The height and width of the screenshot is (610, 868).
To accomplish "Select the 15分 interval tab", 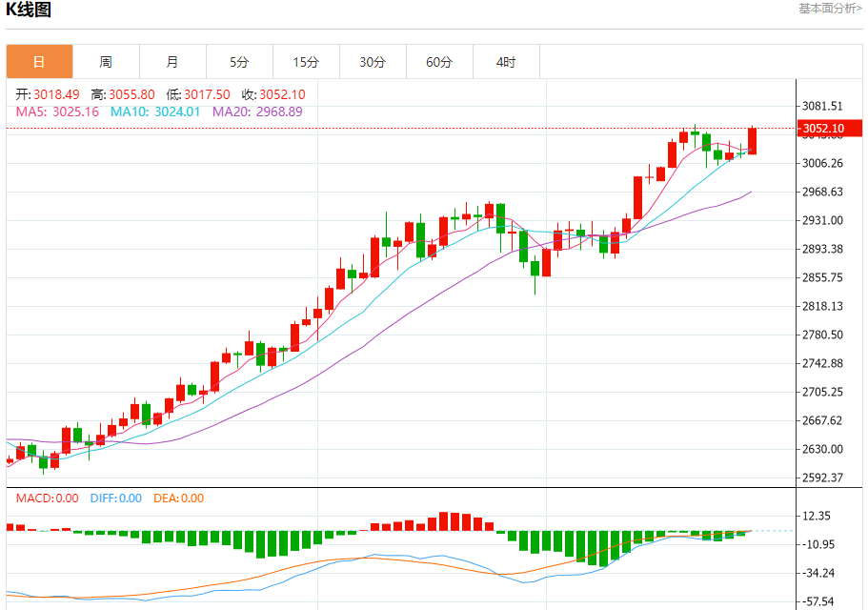I will [x=306, y=62].
